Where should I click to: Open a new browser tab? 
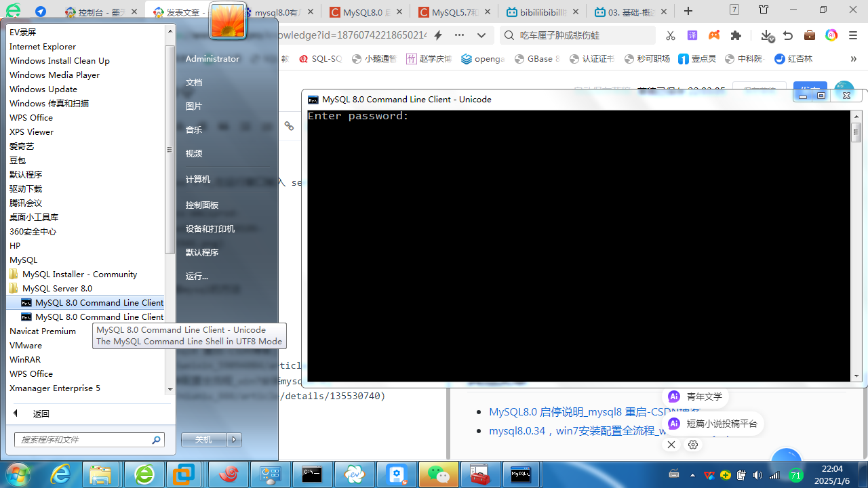coord(688,11)
